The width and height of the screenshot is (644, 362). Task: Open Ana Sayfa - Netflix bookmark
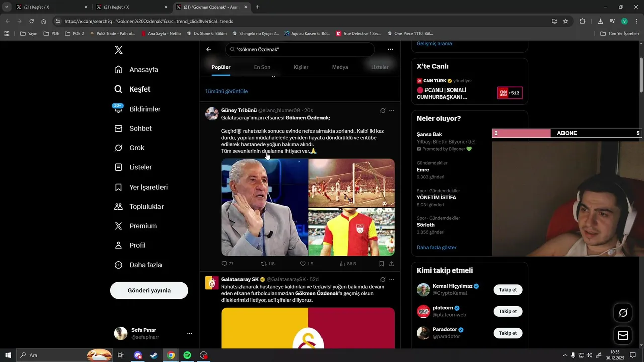161,34
